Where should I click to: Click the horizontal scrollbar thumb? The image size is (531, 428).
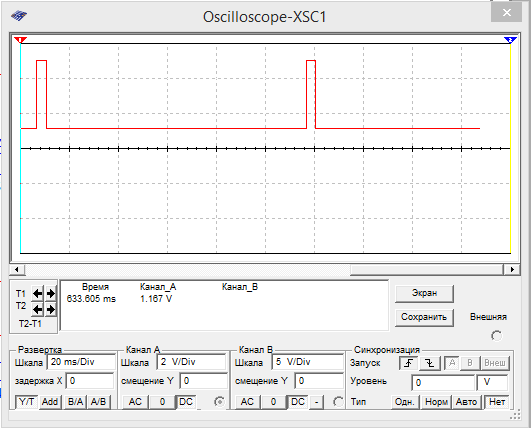point(427,270)
